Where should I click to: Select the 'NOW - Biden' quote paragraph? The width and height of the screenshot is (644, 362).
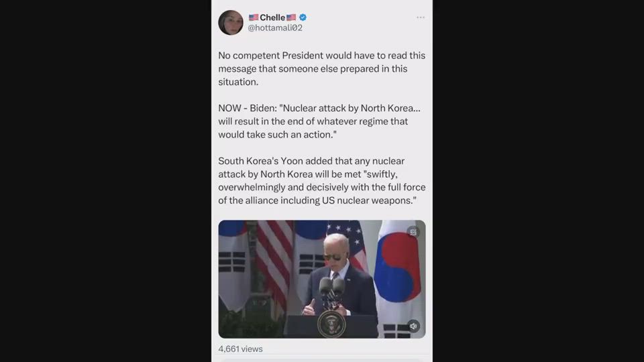click(319, 121)
